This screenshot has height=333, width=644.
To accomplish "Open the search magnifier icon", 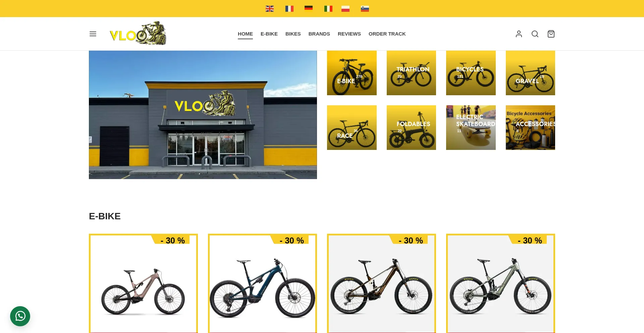I will pos(535,34).
